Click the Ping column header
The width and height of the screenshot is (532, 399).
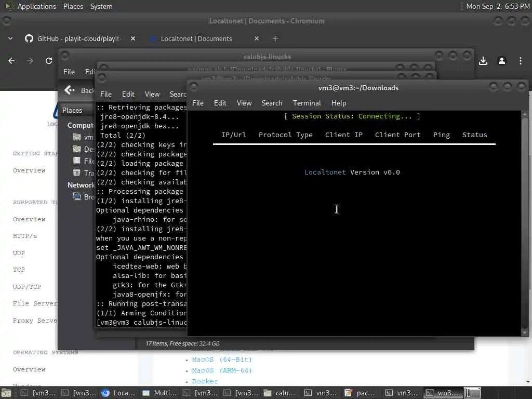[442, 135]
